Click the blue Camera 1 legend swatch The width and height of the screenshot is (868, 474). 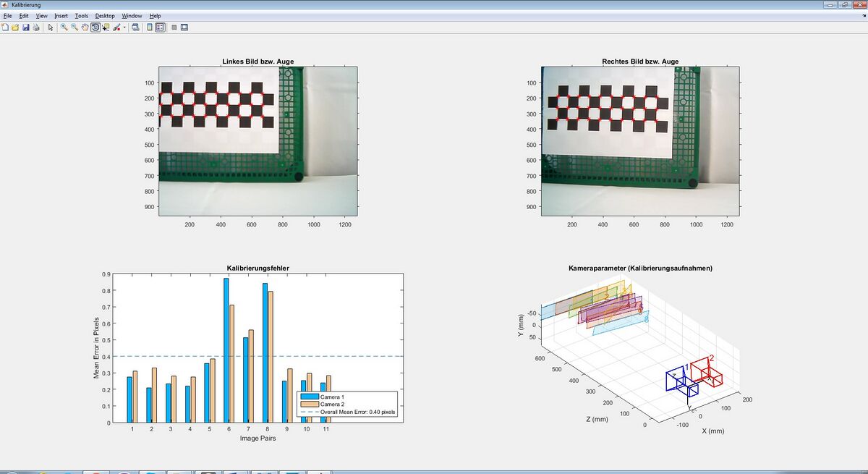coord(309,397)
